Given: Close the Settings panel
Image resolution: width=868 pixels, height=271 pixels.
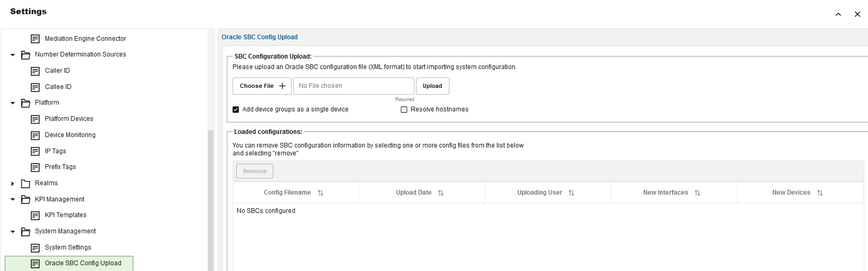Looking at the screenshot, I should (x=858, y=14).
